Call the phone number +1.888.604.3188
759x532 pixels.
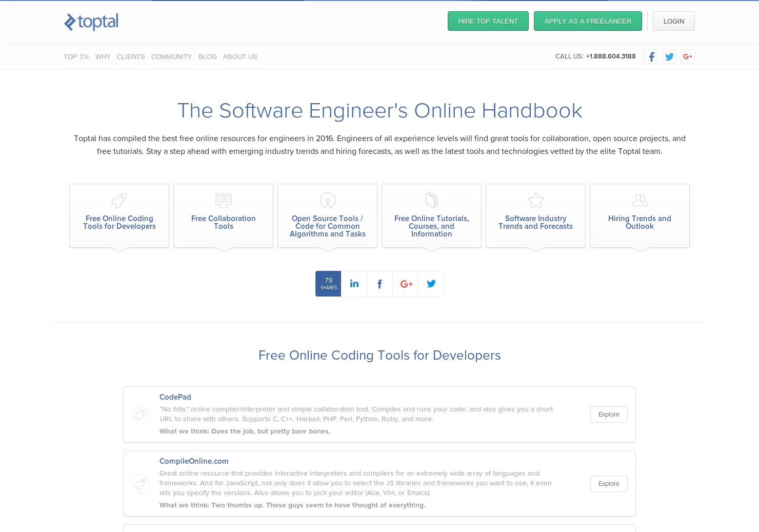pyautogui.click(x=611, y=56)
